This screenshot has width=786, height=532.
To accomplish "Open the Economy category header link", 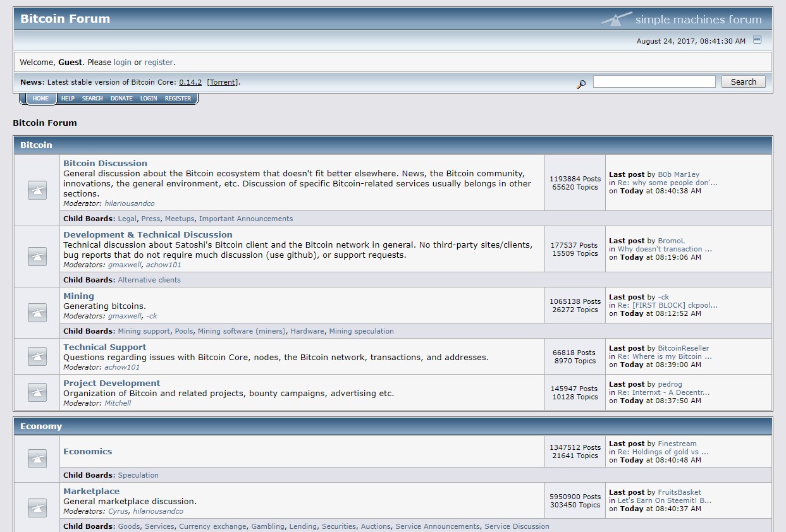I will tap(41, 426).
